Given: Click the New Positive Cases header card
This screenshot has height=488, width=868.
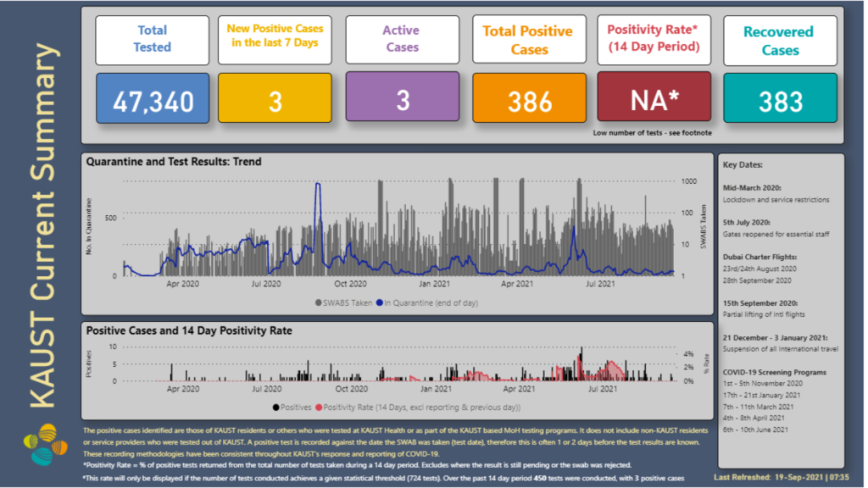Looking at the screenshot, I should click(x=275, y=39).
